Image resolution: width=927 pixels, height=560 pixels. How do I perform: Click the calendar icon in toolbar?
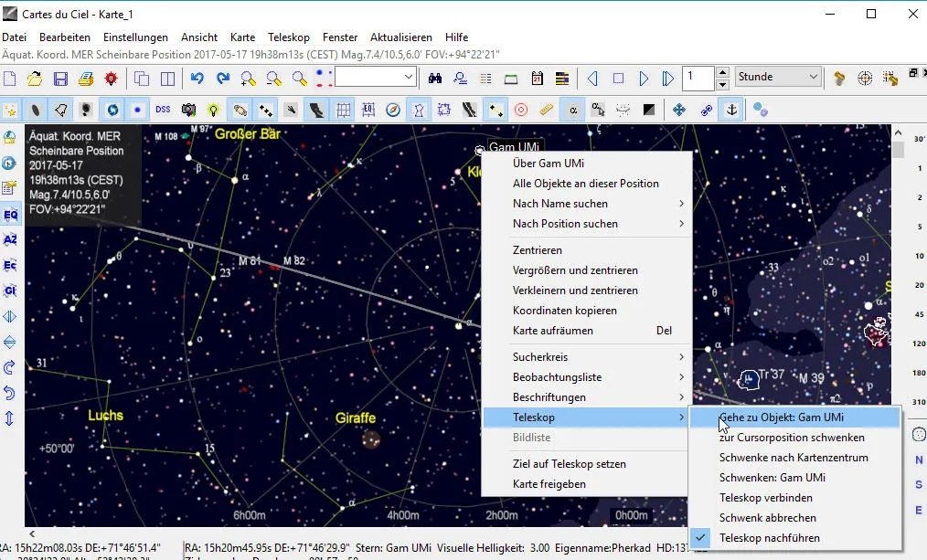[537, 79]
